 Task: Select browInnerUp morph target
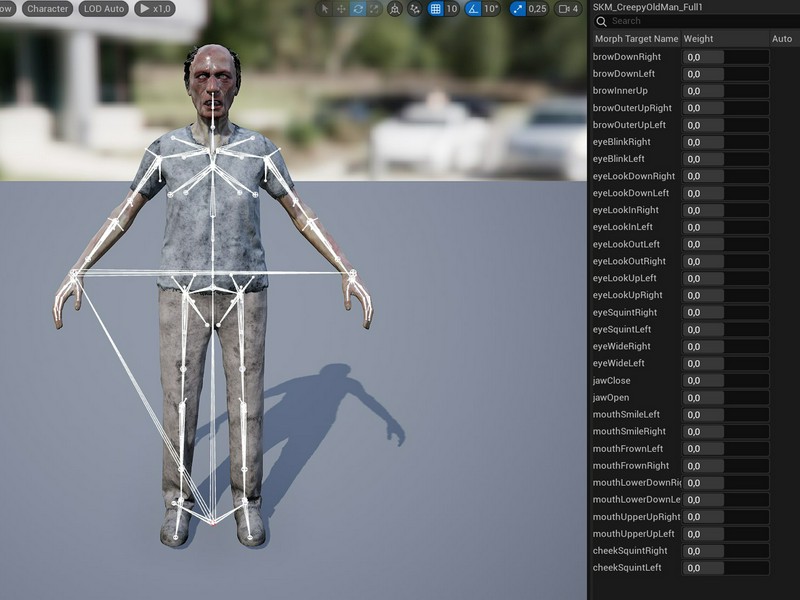pyautogui.click(x=620, y=91)
